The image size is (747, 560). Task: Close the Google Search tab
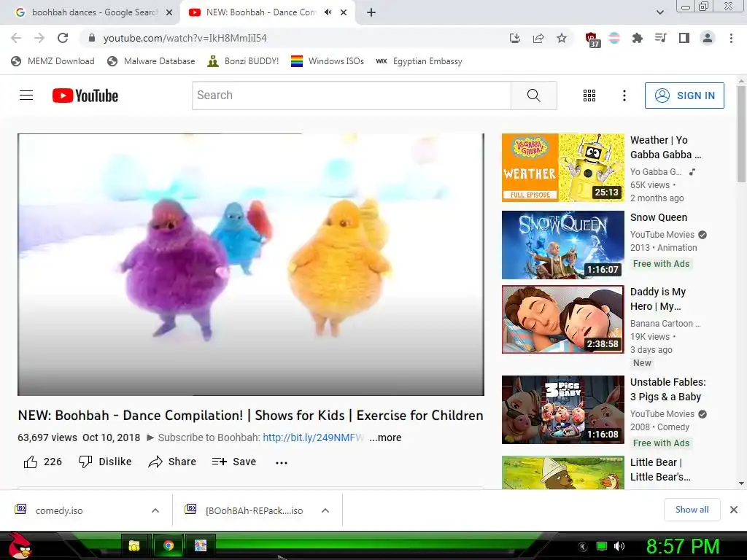click(169, 12)
